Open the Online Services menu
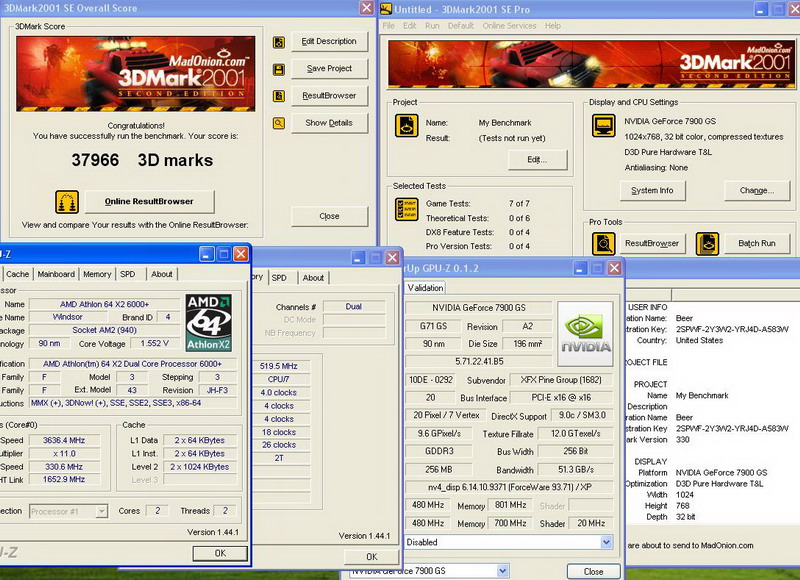Image resolution: width=800 pixels, height=580 pixels. pos(509,26)
